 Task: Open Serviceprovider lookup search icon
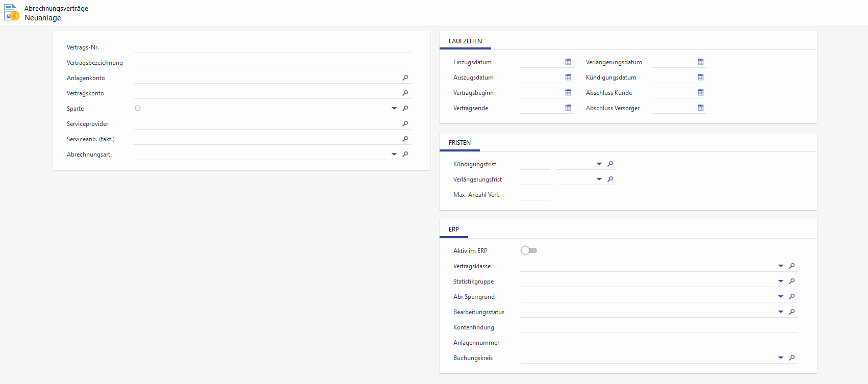click(405, 124)
